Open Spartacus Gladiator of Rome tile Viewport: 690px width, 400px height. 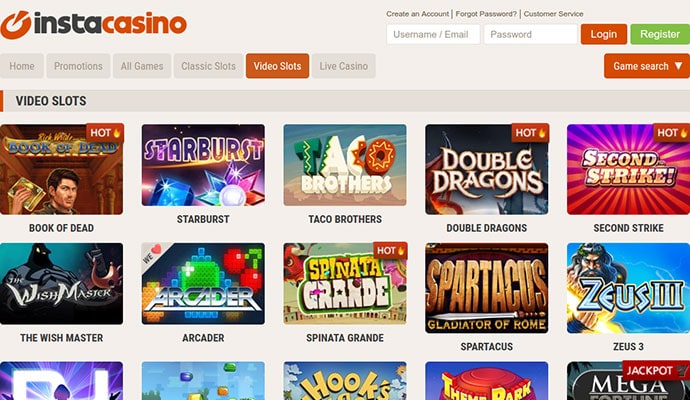487,288
